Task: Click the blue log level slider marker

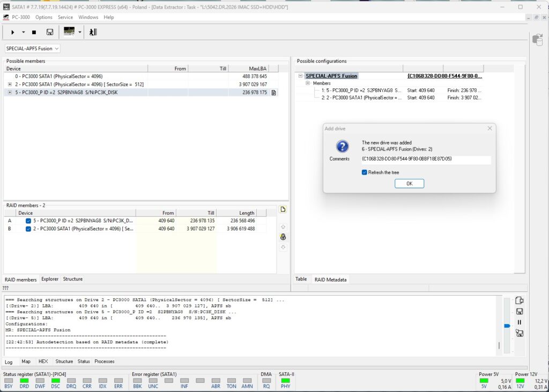Action: [x=507, y=326]
